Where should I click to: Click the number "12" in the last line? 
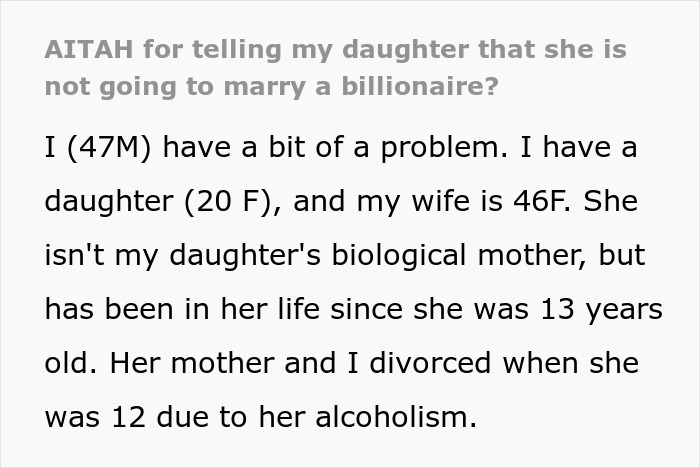click(x=137, y=417)
